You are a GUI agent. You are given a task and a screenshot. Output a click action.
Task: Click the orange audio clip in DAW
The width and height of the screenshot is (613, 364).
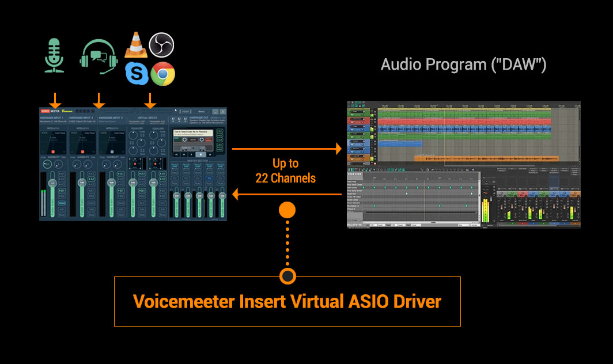click(486, 158)
